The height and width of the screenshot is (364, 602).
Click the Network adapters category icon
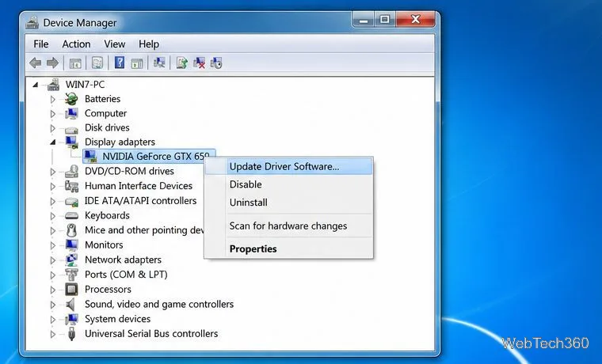pos(71,260)
